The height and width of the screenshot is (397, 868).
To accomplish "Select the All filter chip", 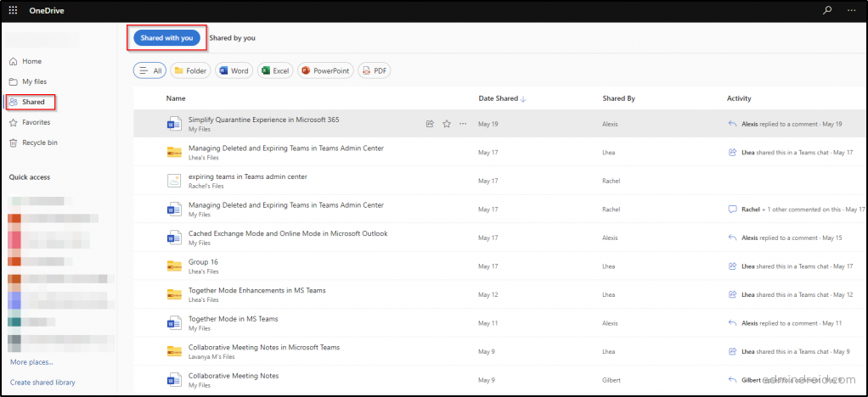I will coord(150,70).
